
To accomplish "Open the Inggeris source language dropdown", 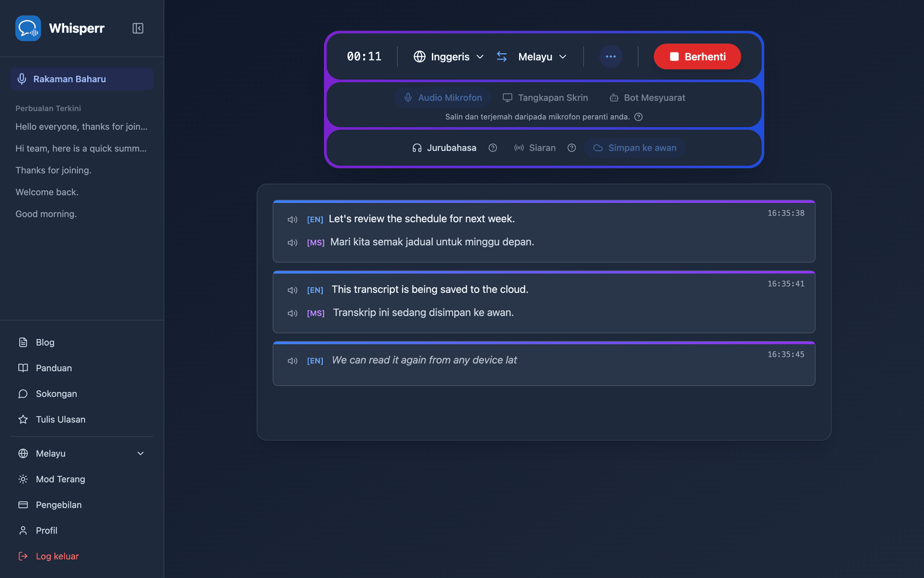I will [449, 57].
